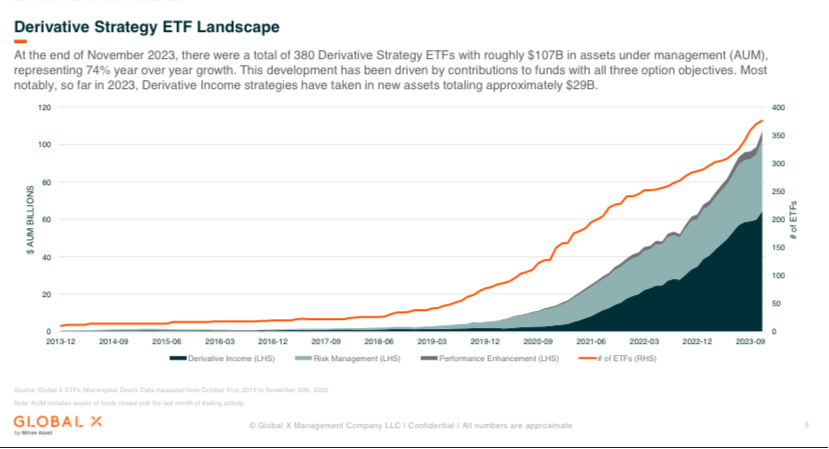The height and width of the screenshot is (449, 829).
Task: Click the Global X Management Company copyright text
Action: 410,425
